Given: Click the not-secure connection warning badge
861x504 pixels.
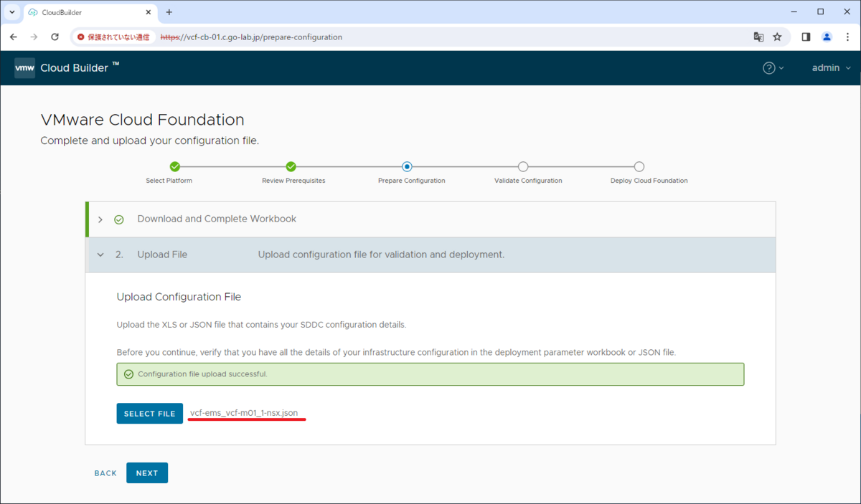Looking at the screenshot, I should [114, 37].
